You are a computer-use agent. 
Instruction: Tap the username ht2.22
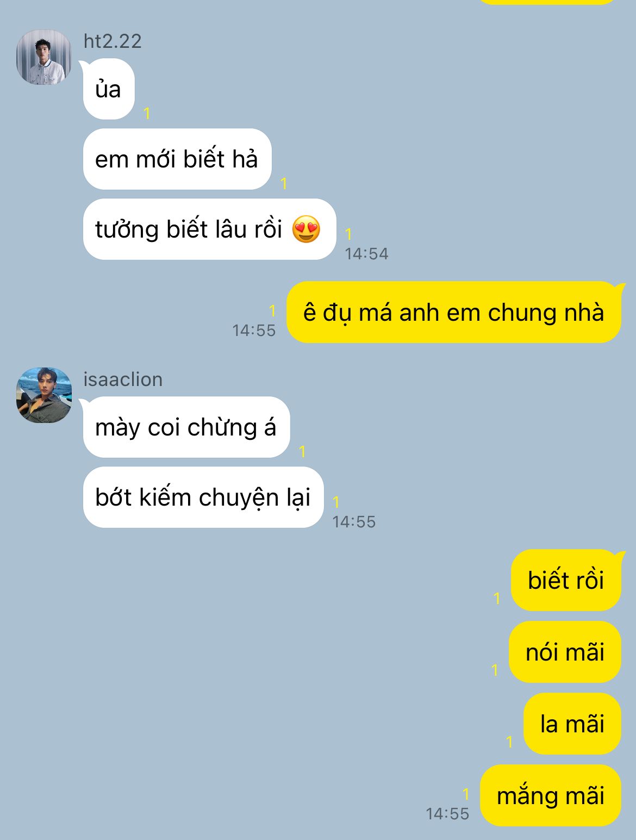coord(113,41)
